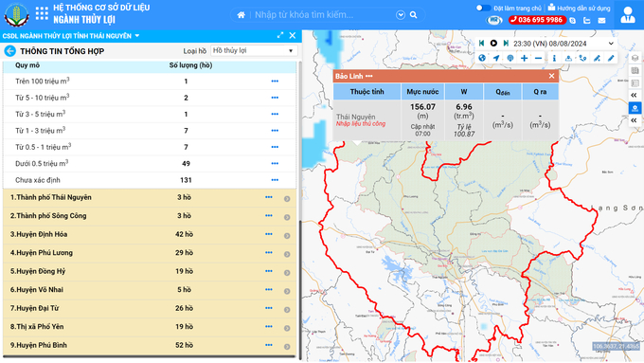Click the station marker map tool
The image size is (644, 363).
point(568,59)
